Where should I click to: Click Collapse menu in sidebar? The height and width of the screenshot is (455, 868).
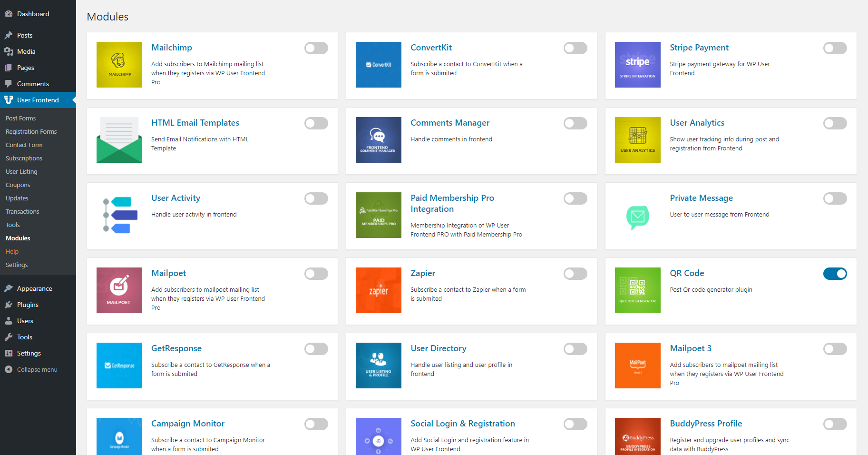coord(37,369)
